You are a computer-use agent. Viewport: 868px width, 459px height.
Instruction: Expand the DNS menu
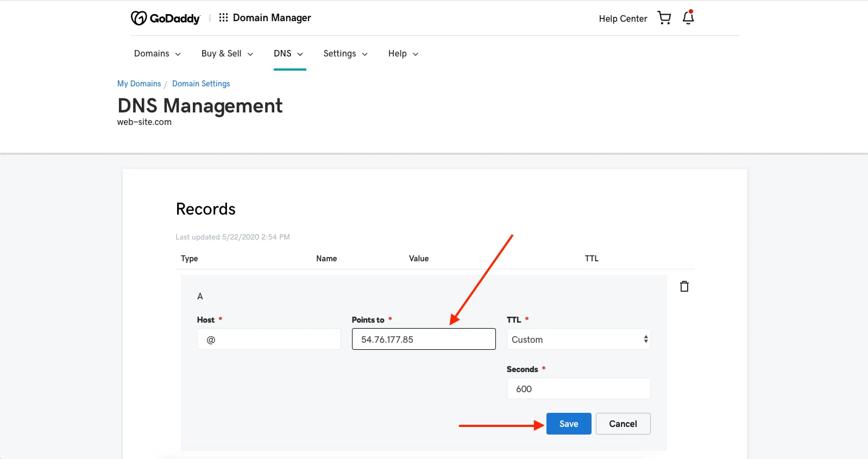[x=288, y=53]
